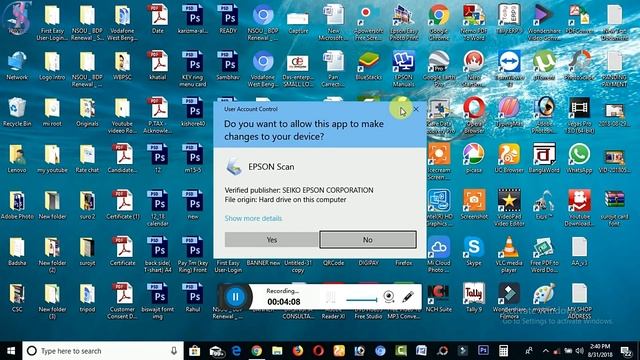
Task: Select the WBPSC desktop file
Action: coord(122,66)
